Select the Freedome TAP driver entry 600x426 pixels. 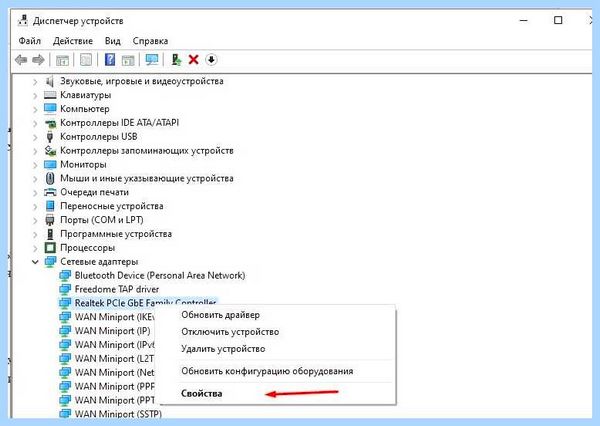click(x=117, y=289)
